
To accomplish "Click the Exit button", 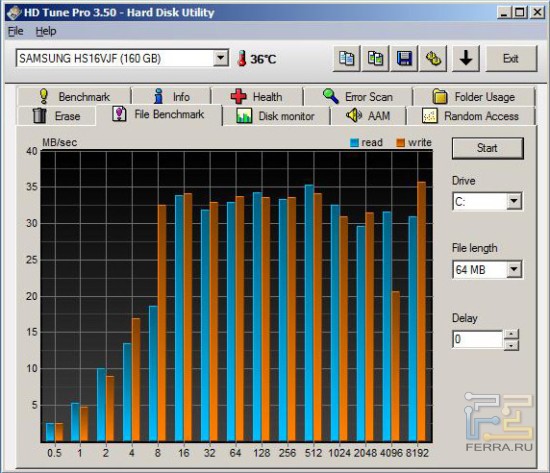I will 511,58.
